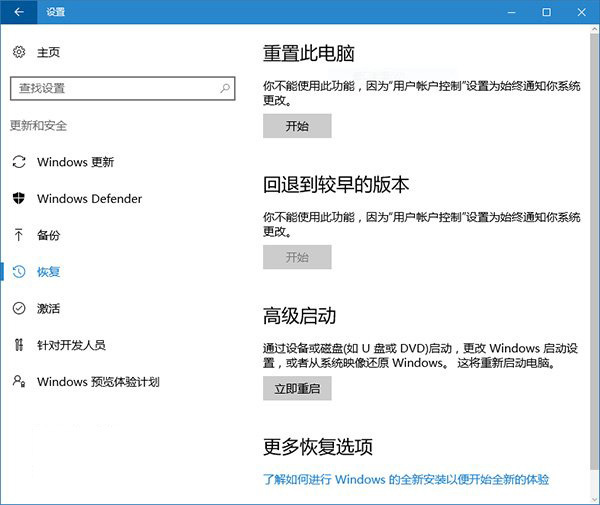The width and height of the screenshot is (600, 505).
Task: Minimize the 设置 window
Action: (511, 12)
